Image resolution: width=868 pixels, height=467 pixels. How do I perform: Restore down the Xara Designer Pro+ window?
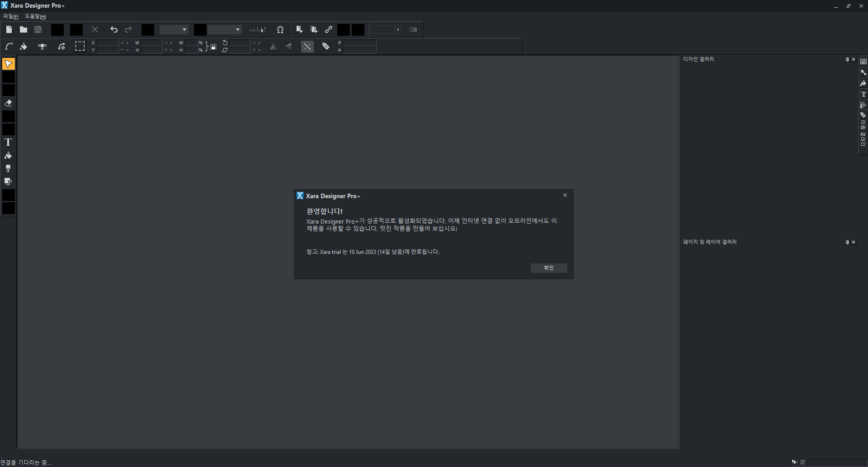[x=849, y=6]
